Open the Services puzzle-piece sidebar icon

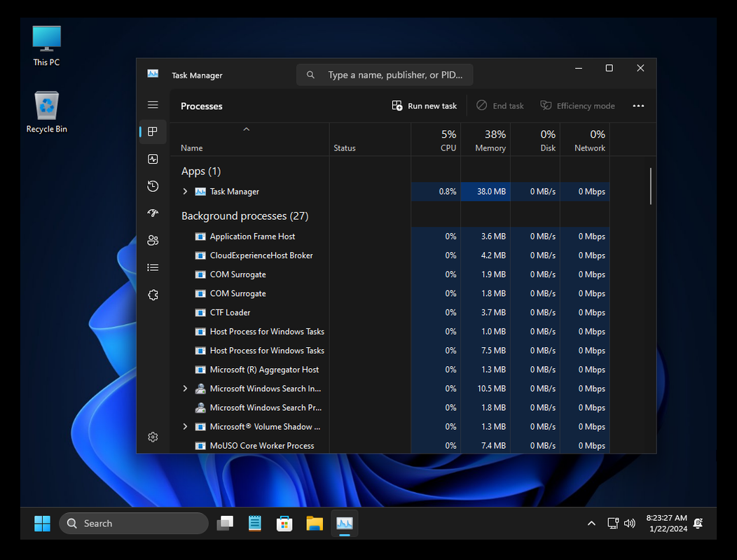(x=153, y=295)
